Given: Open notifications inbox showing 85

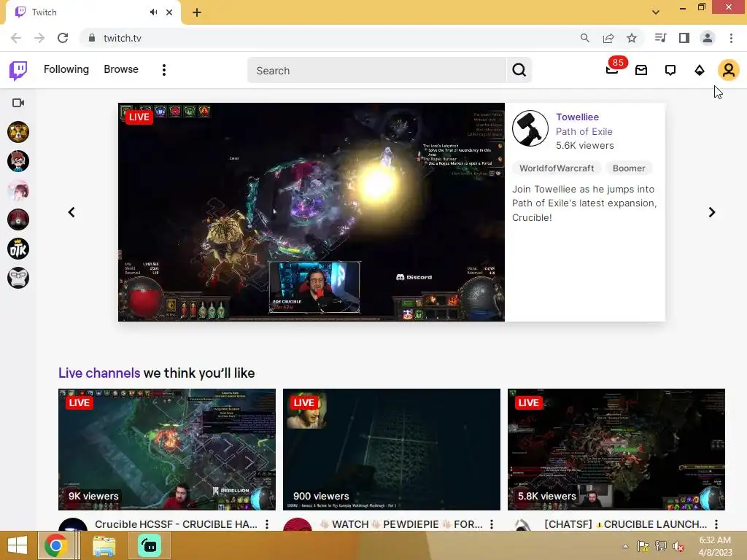Looking at the screenshot, I should pos(613,69).
